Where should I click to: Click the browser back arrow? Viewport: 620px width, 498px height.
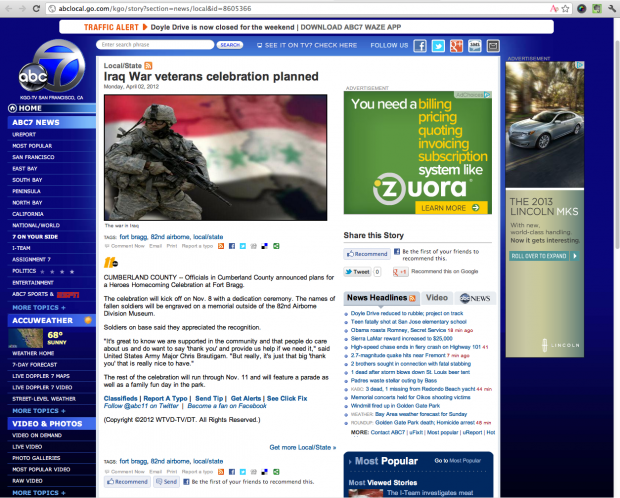click(x=9, y=8)
